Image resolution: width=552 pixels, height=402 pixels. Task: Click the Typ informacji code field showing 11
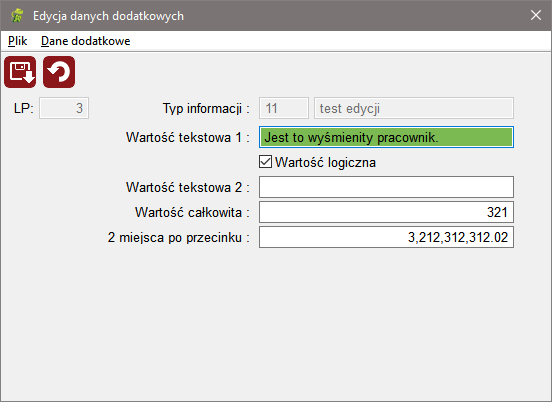[x=284, y=108]
